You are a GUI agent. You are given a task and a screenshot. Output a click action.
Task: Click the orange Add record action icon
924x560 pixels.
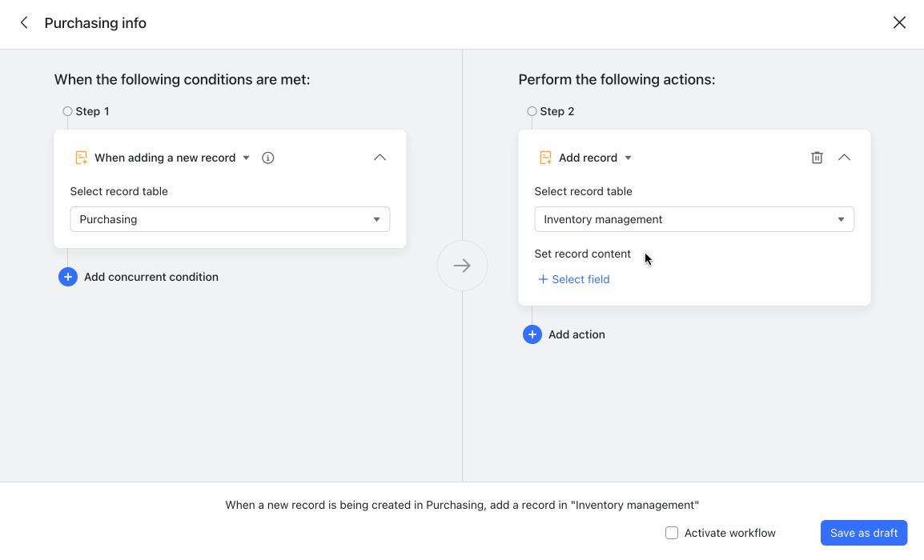click(545, 158)
